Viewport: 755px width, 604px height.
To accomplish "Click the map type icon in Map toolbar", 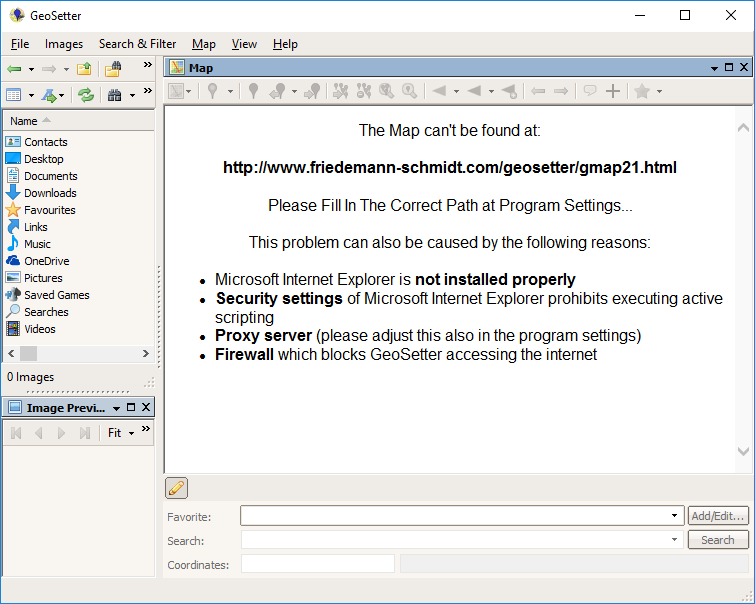I will pos(176,91).
